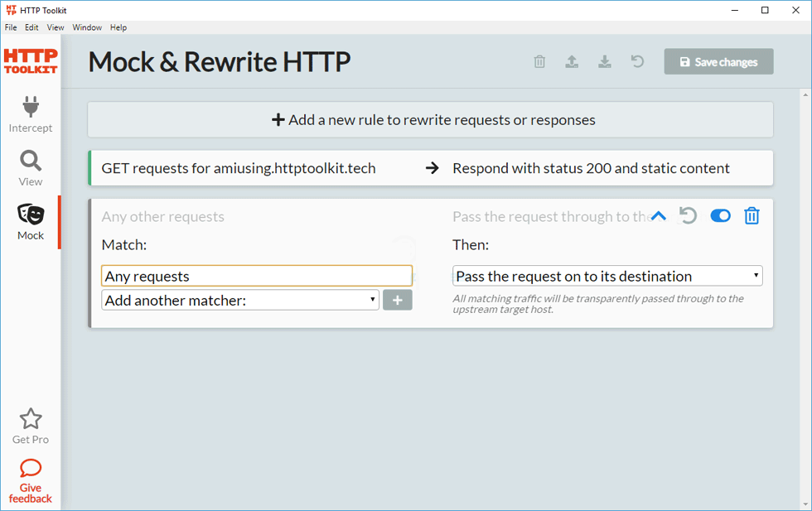Click the 'Any requests' matcher field
Screen dimensions: 812x511
tap(257, 277)
